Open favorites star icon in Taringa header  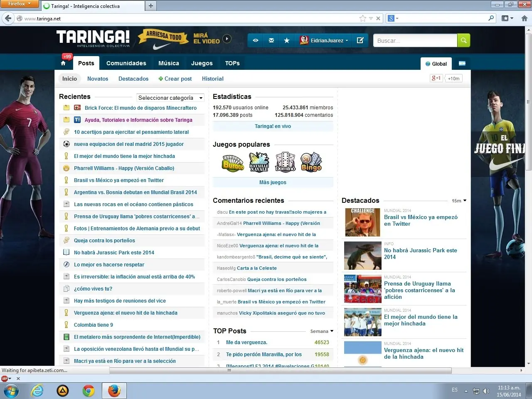click(287, 40)
